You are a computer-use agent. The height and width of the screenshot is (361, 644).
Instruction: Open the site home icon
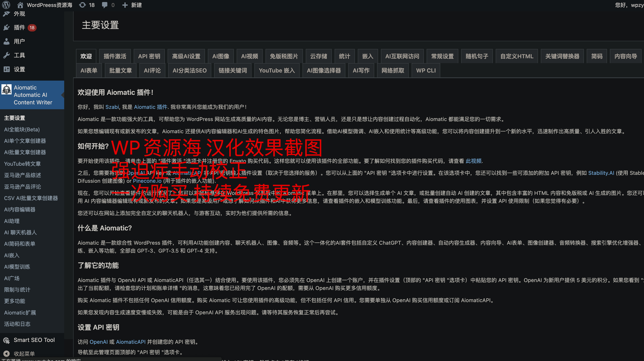[20, 5]
